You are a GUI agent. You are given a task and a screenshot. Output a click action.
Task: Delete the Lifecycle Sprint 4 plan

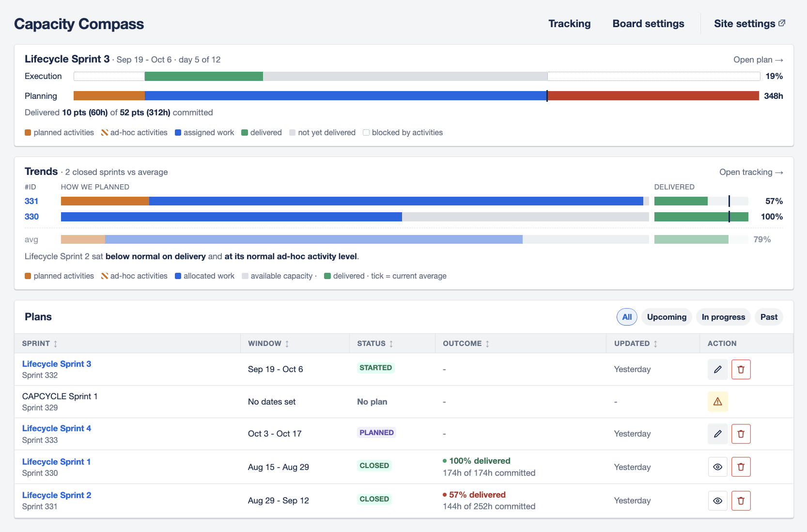click(x=741, y=434)
